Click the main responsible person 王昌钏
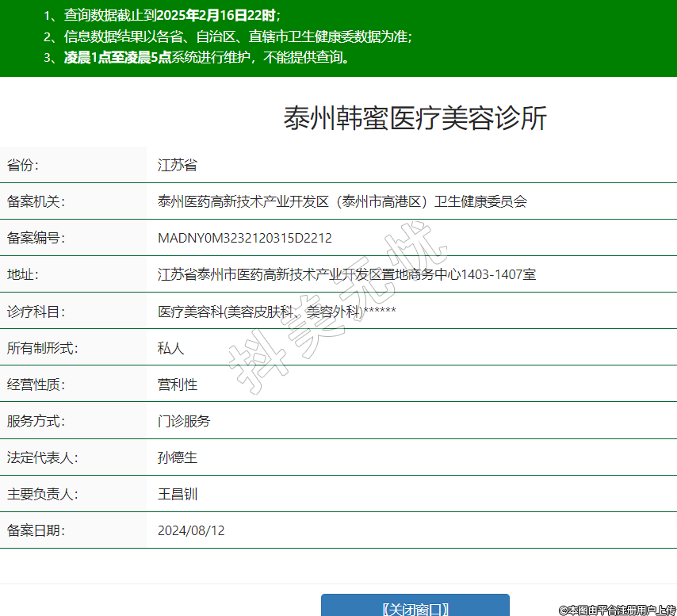The width and height of the screenshot is (677, 616). pos(177,494)
